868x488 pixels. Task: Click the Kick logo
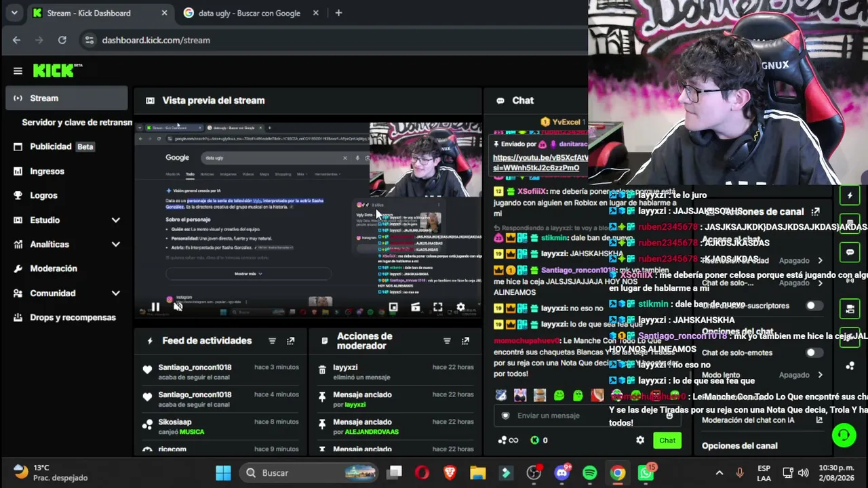click(58, 70)
